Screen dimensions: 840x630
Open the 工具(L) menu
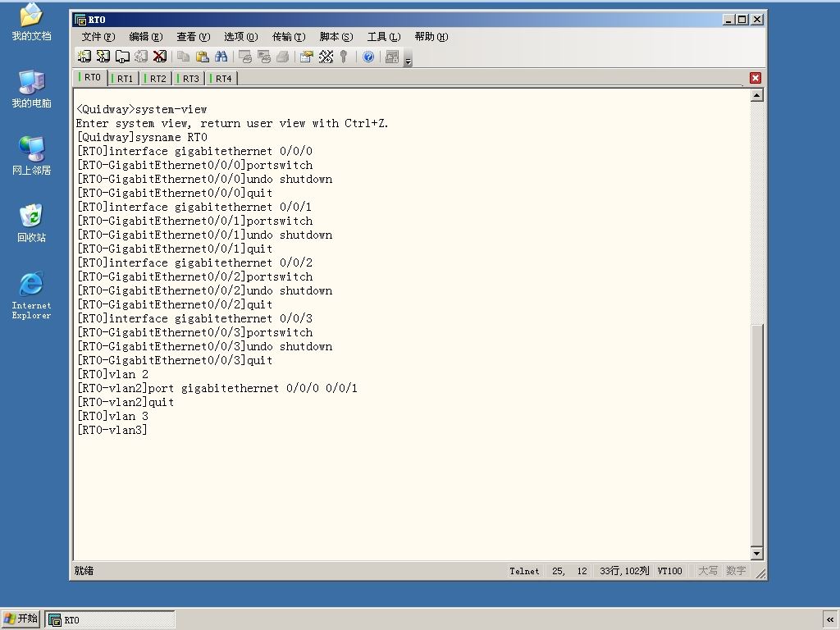(384, 36)
